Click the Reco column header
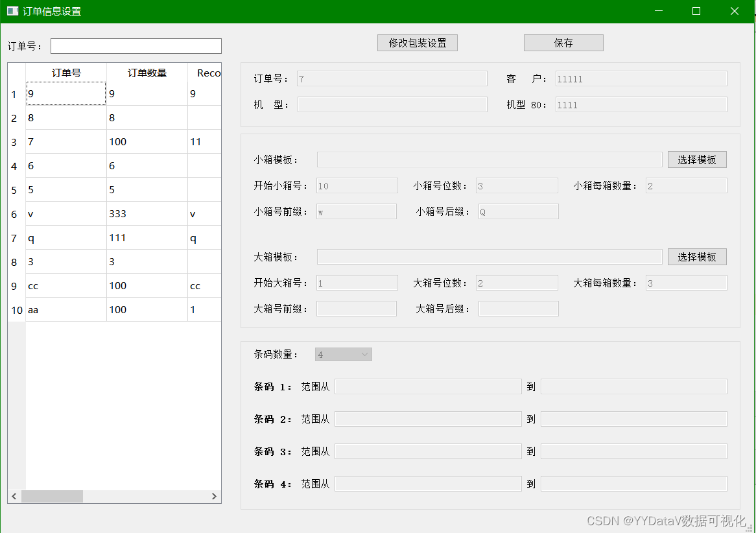The height and width of the screenshot is (533, 756). (x=204, y=73)
